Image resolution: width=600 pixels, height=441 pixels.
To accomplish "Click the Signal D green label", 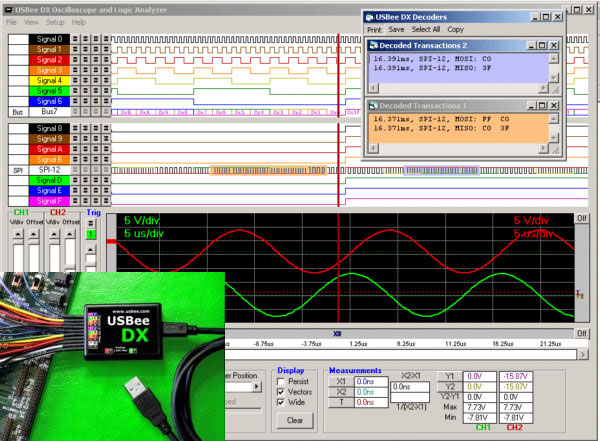I will click(49, 180).
